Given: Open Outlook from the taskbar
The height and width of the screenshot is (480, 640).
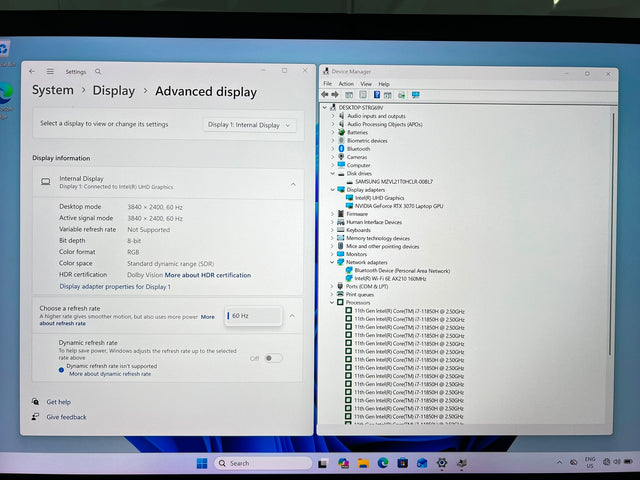Looking at the screenshot, I should click(422, 463).
